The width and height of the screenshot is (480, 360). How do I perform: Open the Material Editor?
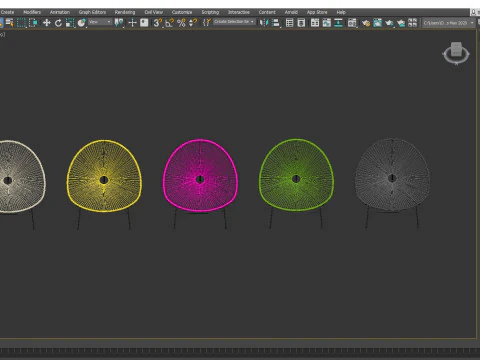[352, 23]
